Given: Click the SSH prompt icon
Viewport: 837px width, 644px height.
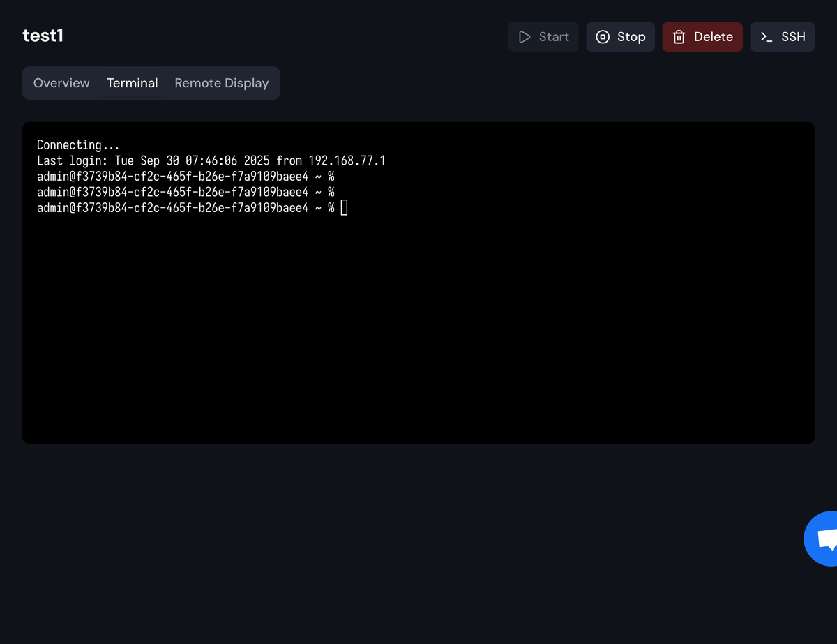Looking at the screenshot, I should (767, 37).
